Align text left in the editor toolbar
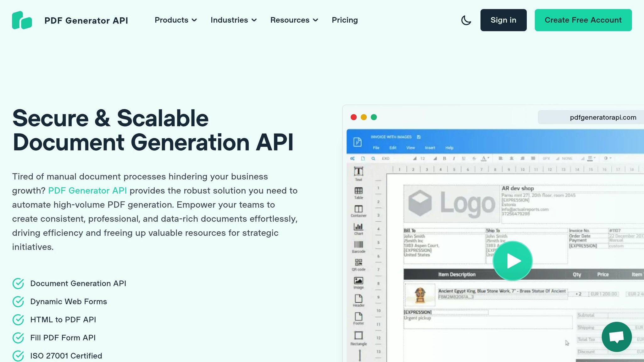Image resolution: width=644 pixels, height=362 pixels. 501,158
